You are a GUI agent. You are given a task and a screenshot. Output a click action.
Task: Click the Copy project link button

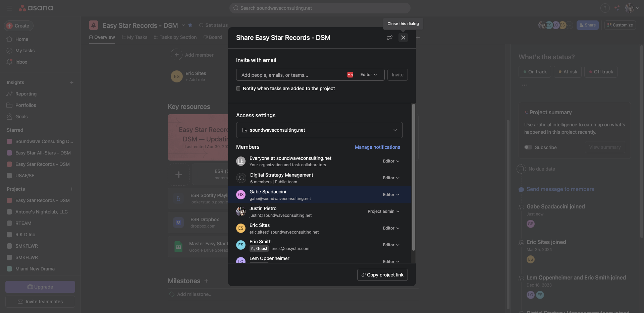click(x=382, y=275)
